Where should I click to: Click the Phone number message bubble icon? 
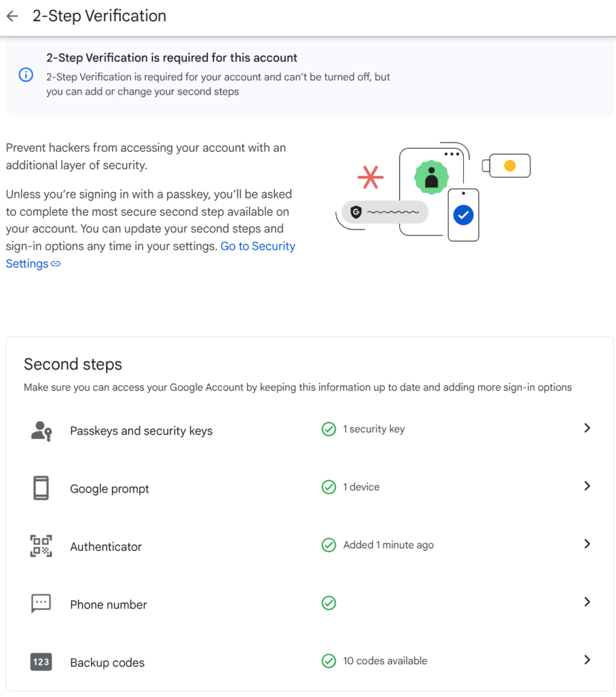coord(41,603)
